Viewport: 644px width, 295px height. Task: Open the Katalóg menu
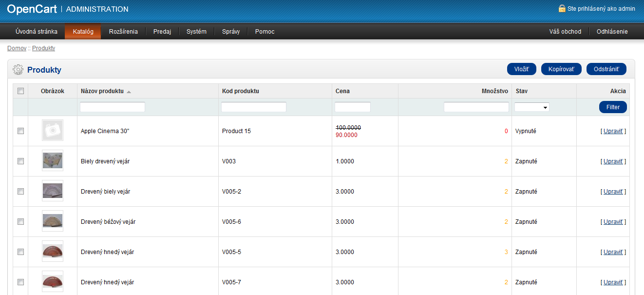click(83, 32)
